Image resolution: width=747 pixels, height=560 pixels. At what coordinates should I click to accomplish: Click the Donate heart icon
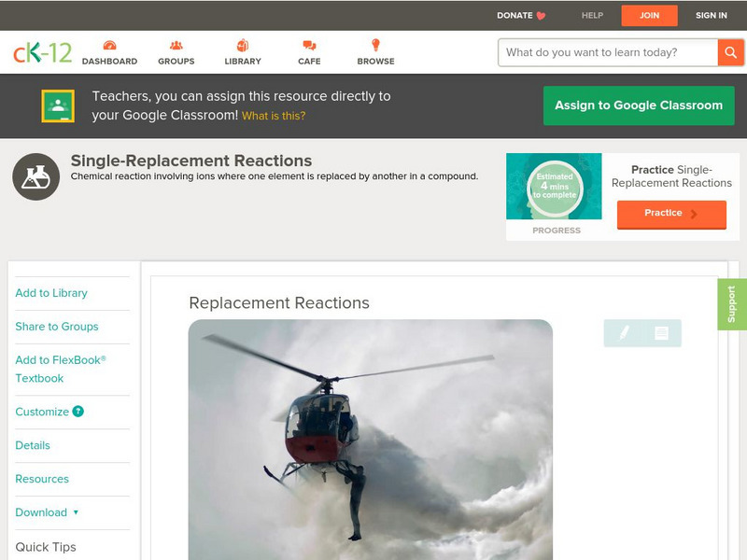541,16
